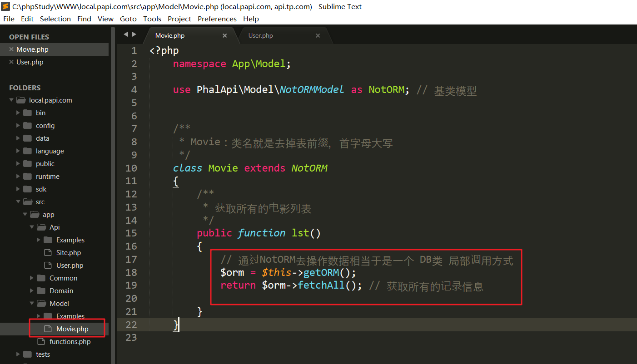Click the Site.php file icon
Screen dimensions: 637x364
click(x=48, y=253)
